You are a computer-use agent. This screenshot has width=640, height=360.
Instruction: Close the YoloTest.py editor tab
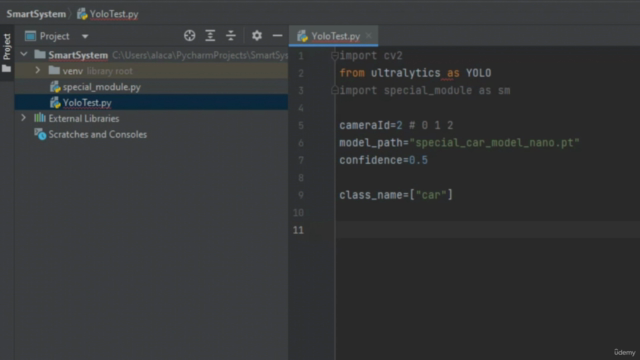(369, 36)
